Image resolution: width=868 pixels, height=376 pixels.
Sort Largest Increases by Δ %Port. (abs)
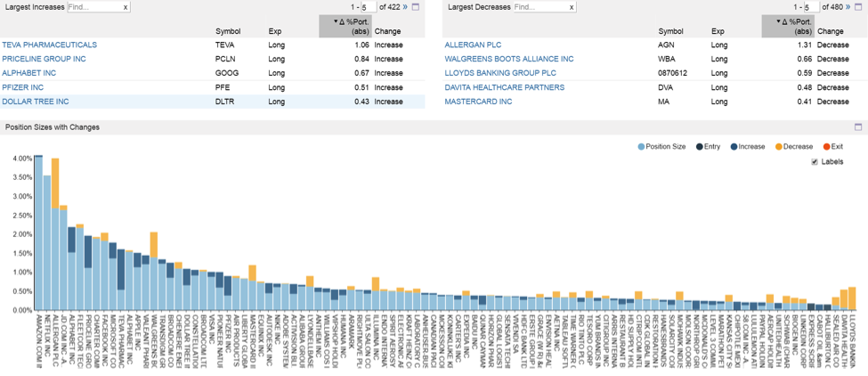344,26
